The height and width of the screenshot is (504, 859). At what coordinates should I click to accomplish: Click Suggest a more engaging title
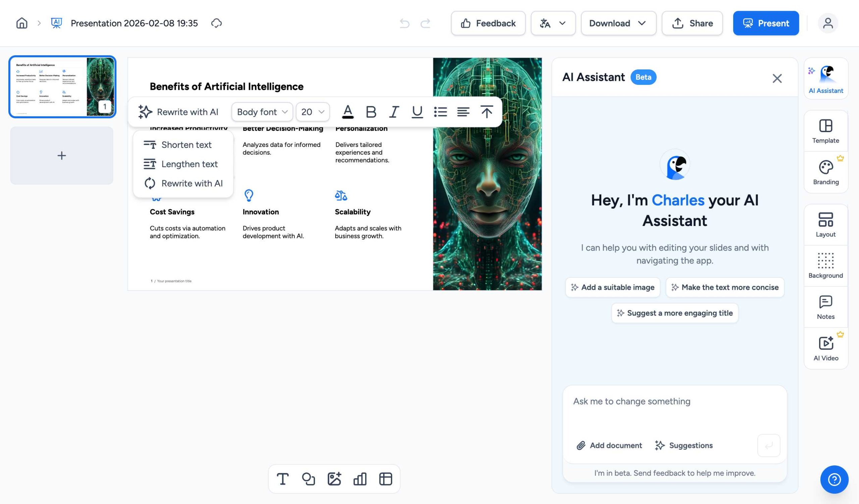[674, 313]
